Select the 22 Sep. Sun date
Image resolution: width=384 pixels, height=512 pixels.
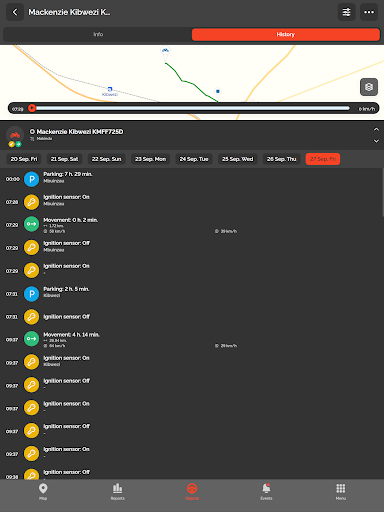click(106, 159)
